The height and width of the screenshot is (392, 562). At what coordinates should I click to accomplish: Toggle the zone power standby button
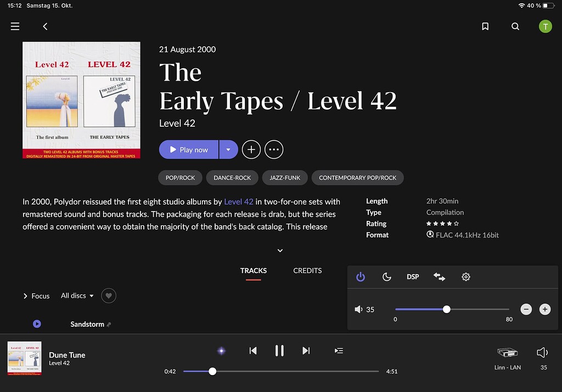point(361,277)
